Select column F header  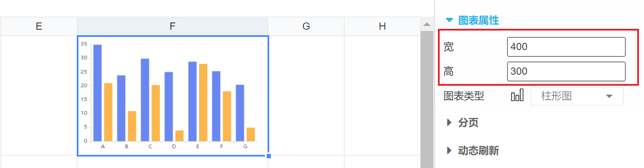[173, 26]
